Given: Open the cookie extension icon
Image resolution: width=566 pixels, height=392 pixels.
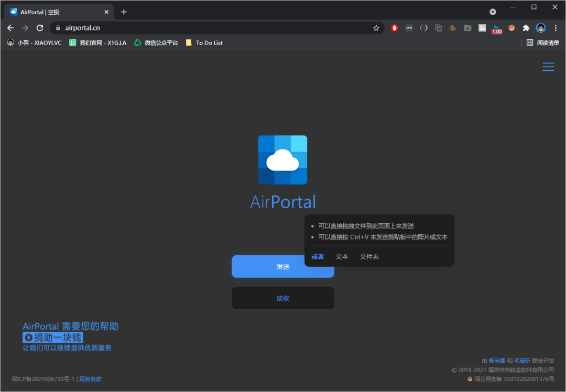Looking at the screenshot, I should tap(453, 28).
